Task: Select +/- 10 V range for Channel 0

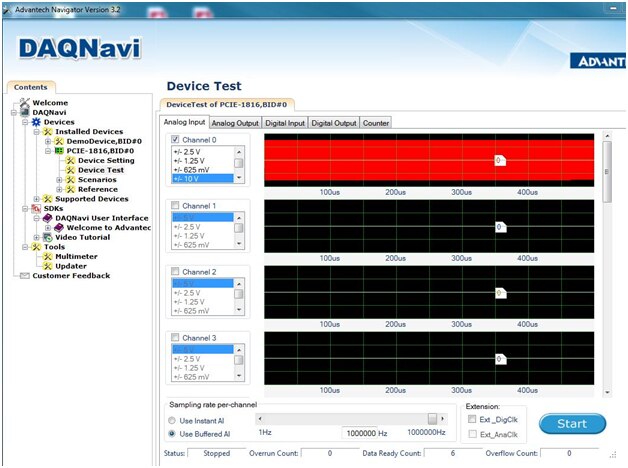Action: 203,179
